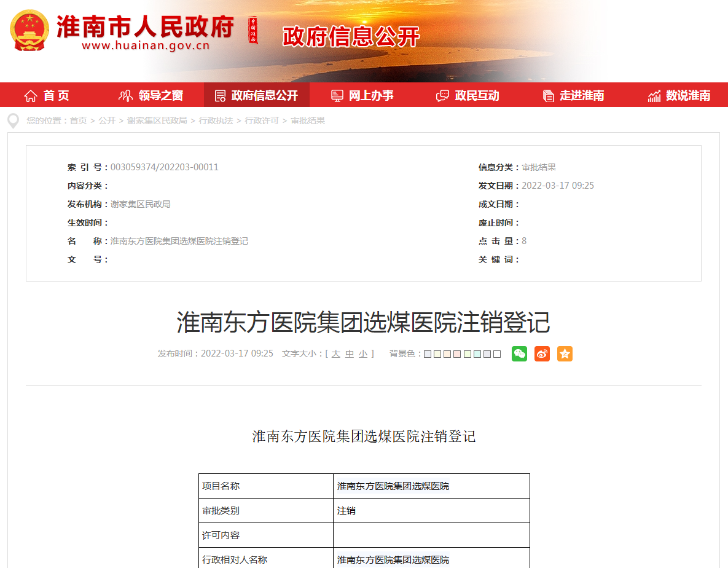Click the chat bubble icon beside 政民互动
Image resolution: width=728 pixels, height=568 pixels.
point(441,95)
